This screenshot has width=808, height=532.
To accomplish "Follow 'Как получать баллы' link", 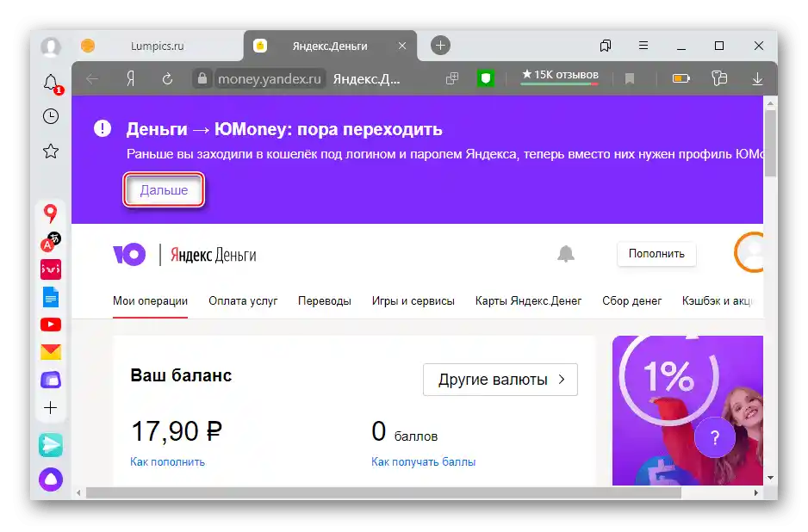I will pyautogui.click(x=424, y=462).
